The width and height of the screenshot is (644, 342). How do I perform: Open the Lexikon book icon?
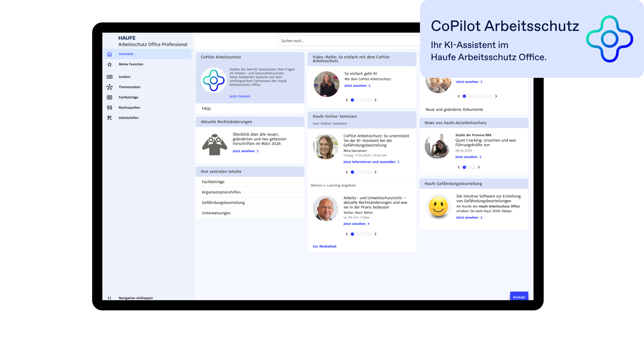pyautogui.click(x=109, y=77)
